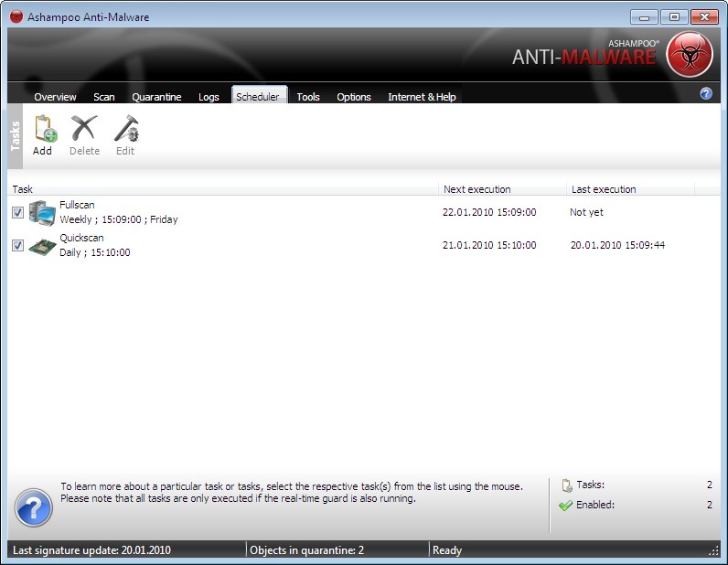View the Logs tab
The width and height of the screenshot is (728, 565).
(209, 97)
